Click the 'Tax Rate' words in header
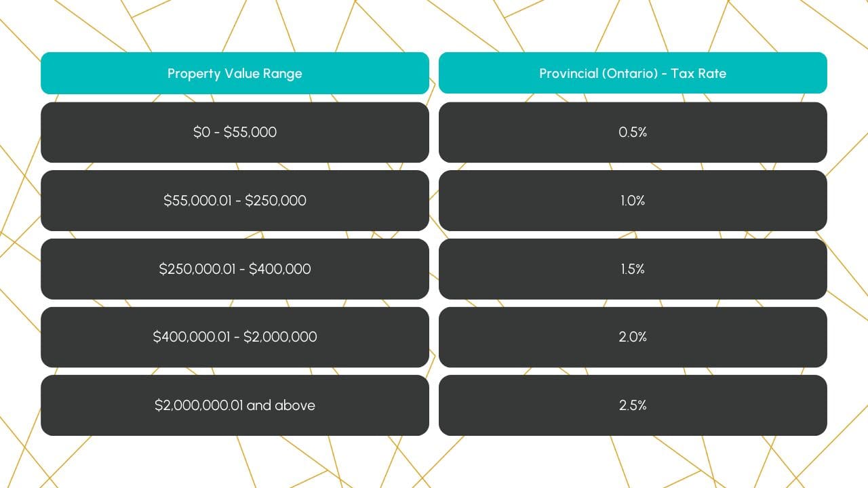 (x=698, y=73)
